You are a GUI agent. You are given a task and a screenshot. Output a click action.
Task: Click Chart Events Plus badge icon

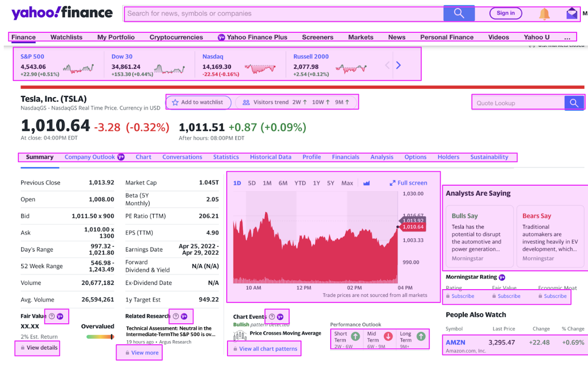(280, 316)
